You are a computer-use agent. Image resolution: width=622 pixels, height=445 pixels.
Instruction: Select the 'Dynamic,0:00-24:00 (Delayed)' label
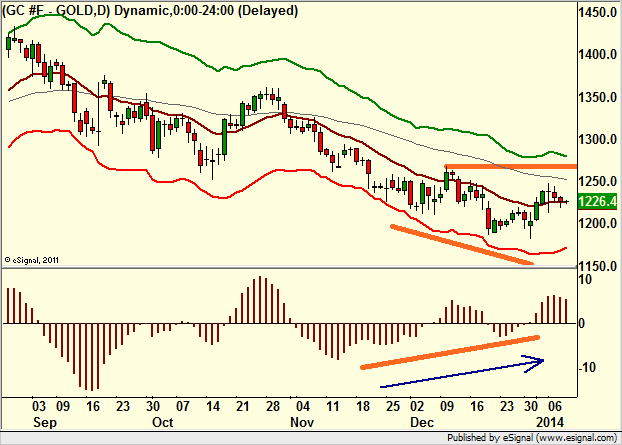206,11
